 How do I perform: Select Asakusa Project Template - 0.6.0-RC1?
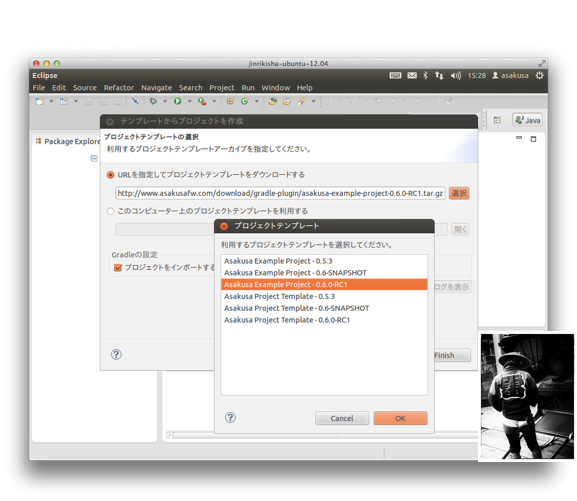(x=324, y=320)
